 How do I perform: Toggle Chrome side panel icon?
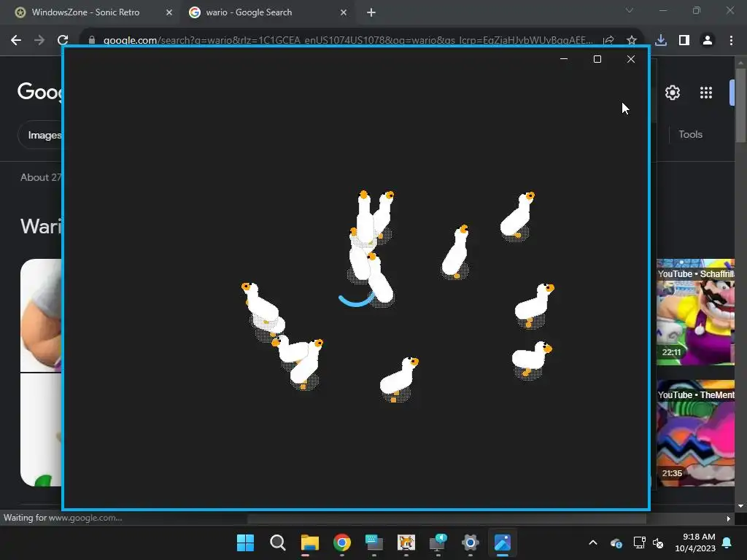click(x=684, y=41)
